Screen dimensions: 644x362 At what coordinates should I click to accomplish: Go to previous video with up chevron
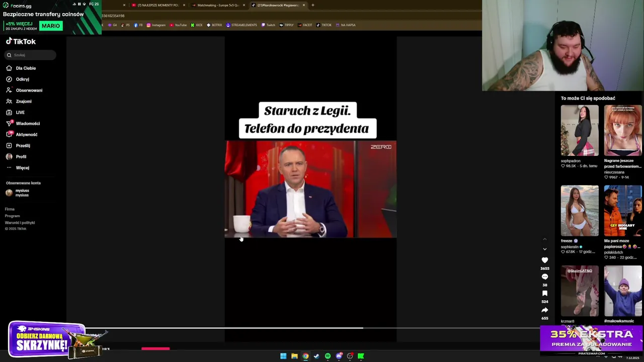[544, 239]
